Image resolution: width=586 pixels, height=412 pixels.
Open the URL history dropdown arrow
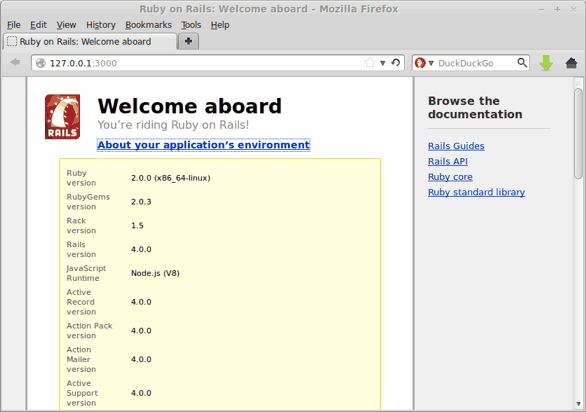(383, 63)
